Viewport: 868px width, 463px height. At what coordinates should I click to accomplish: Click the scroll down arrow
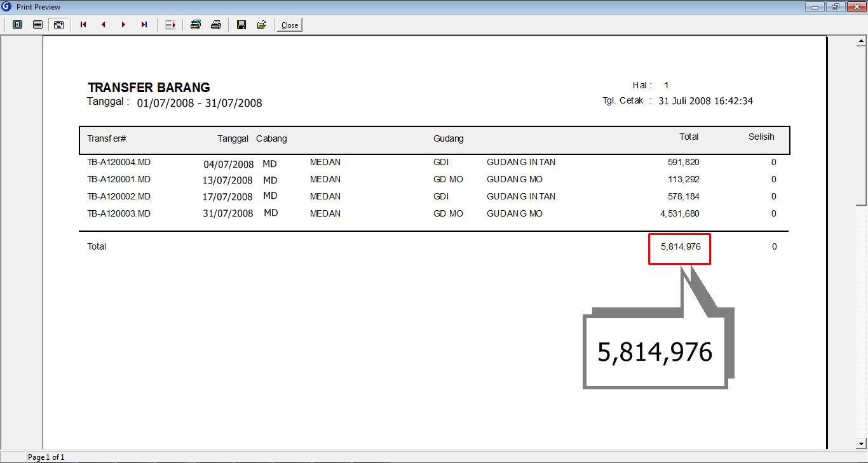pyautogui.click(x=862, y=443)
